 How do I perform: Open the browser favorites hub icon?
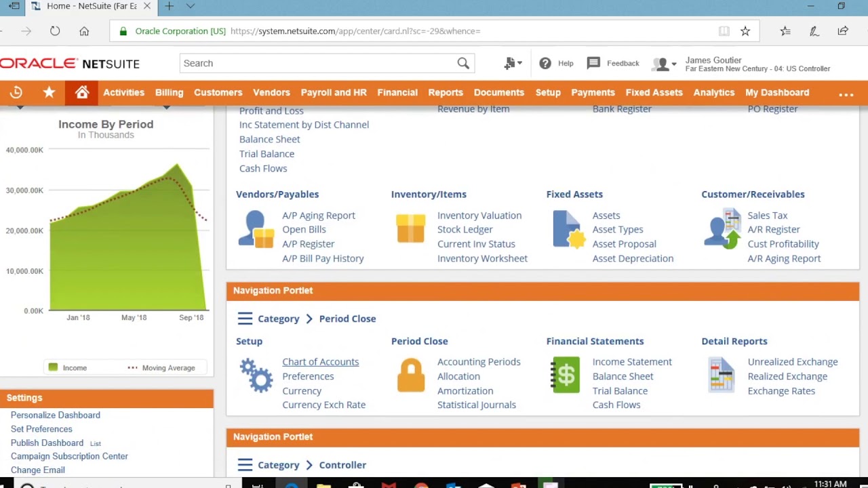pyautogui.click(x=785, y=31)
